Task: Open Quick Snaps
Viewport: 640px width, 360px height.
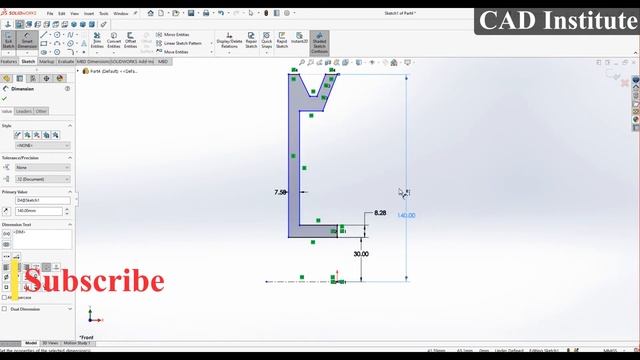Action: [267, 40]
